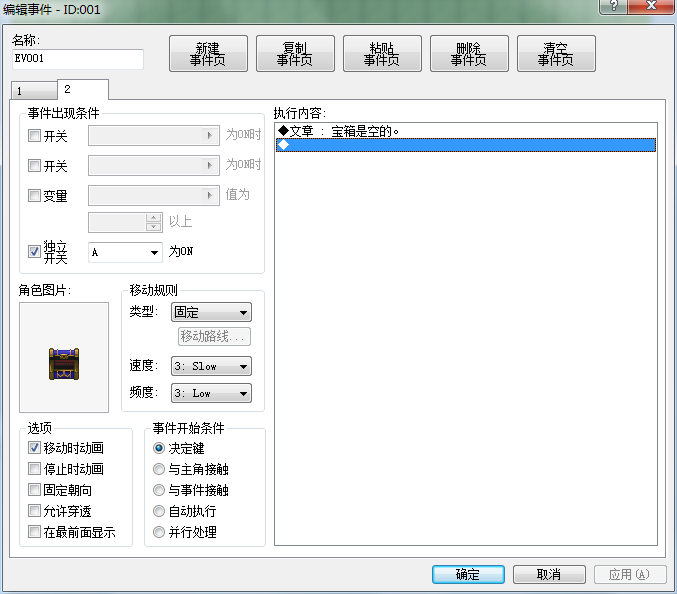Screen dimensions: 677x594
Task: Enable the 停止时动画 option
Action: pyautogui.click(x=34, y=468)
